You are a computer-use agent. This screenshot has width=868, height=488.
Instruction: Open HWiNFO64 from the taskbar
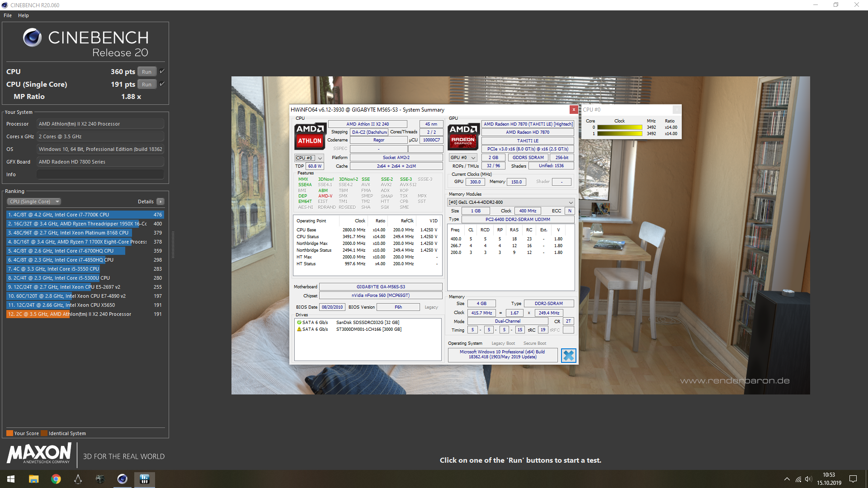tap(145, 479)
